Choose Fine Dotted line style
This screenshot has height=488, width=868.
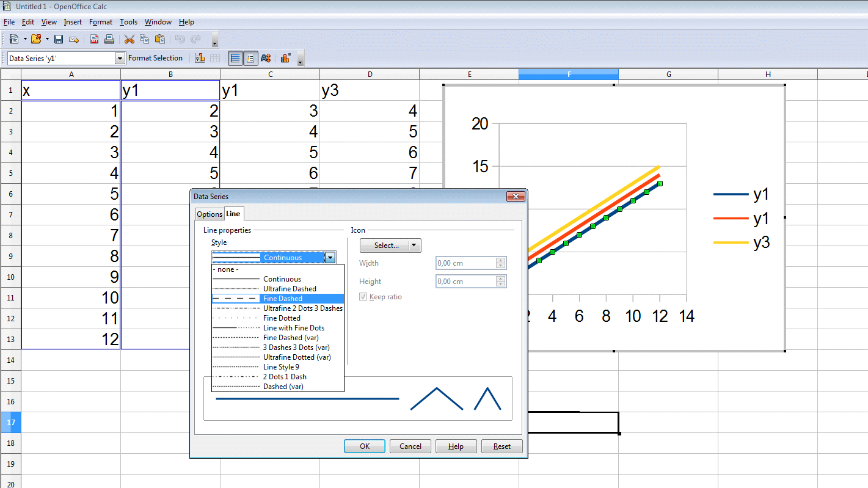pyautogui.click(x=282, y=318)
